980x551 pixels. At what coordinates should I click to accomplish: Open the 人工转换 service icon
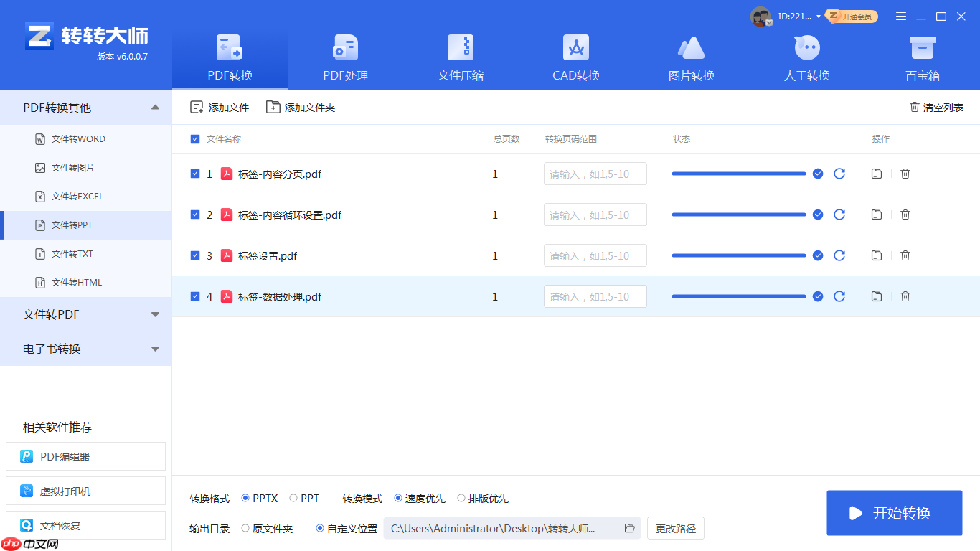click(x=807, y=59)
